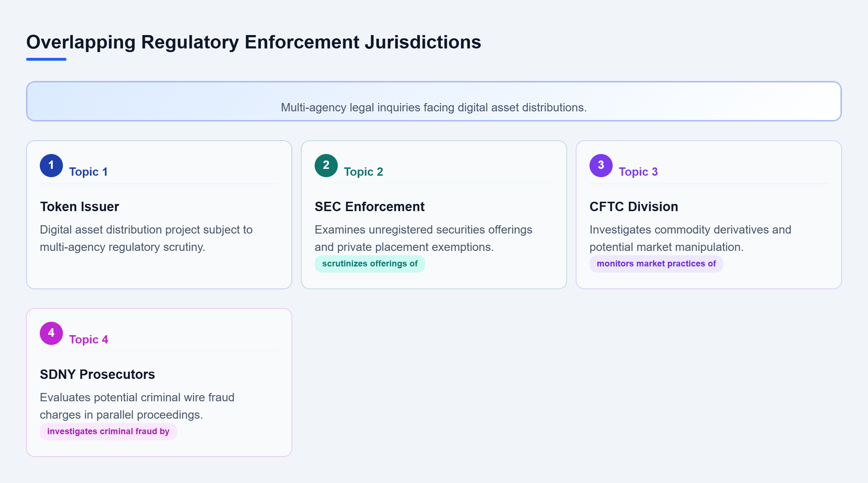Click the unregistered securities offerings description
The image size is (868, 483).
(424, 238)
